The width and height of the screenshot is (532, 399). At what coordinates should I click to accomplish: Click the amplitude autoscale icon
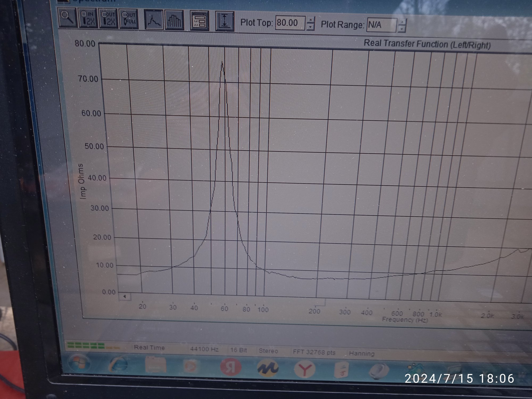[x=225, y=21]
